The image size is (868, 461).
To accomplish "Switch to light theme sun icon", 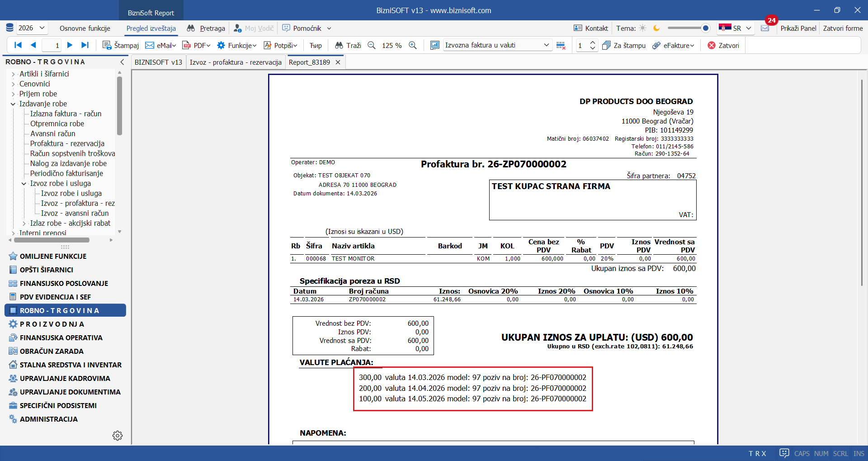I will pos(643,28).
